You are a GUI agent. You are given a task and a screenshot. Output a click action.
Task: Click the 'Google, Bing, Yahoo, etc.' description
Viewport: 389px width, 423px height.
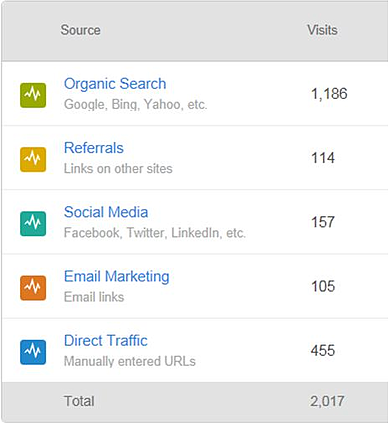coord(136,105)
